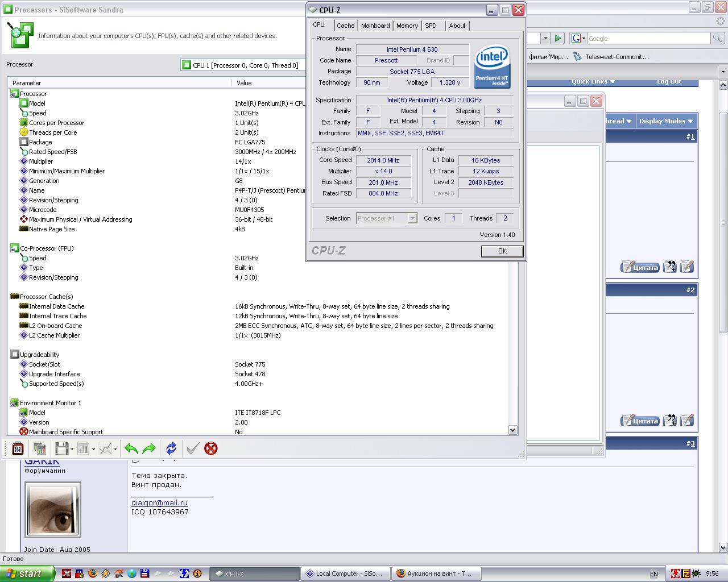
Task: Open the Display Modes forum dropdown
Action: pos(665,121)
